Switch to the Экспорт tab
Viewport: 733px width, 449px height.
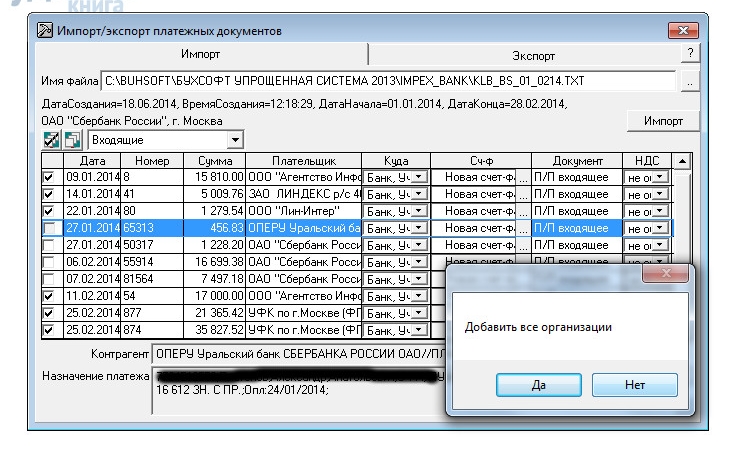click(525, 55)
